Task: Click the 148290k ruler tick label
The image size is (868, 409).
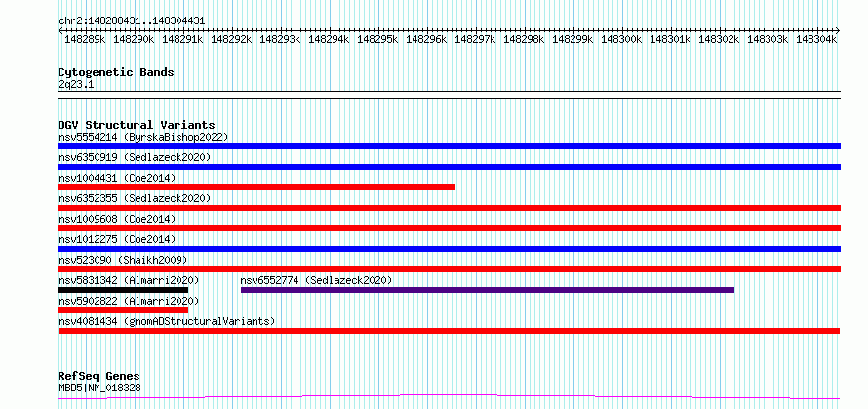Action: click(x=134, y=40)
